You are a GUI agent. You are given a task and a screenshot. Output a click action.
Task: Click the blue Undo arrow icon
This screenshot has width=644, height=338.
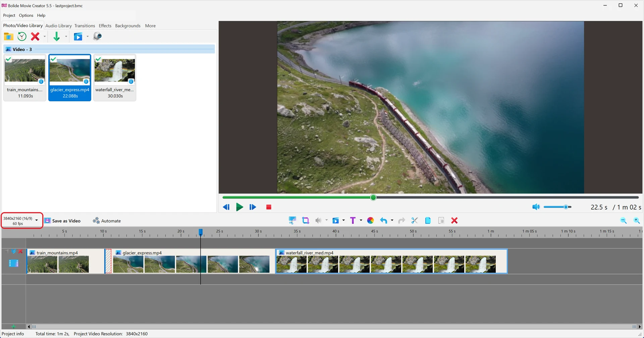tap(383, 220)
